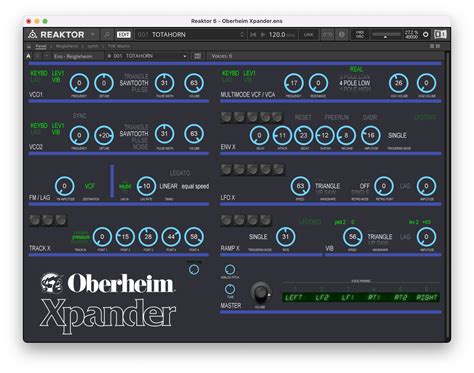Viewport: 474px width, 373px height.
Task: Toggle FREERUN in ENV X
Action: [337, 117]
